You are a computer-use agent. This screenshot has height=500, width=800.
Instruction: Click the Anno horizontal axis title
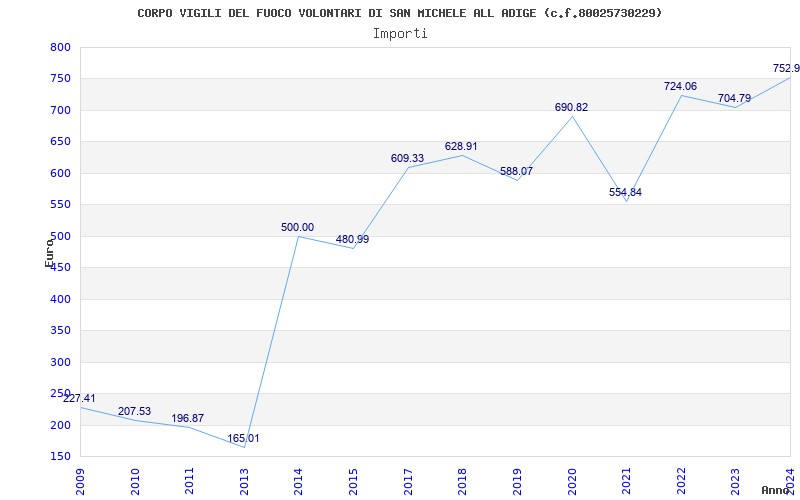(x=775, y=490)
